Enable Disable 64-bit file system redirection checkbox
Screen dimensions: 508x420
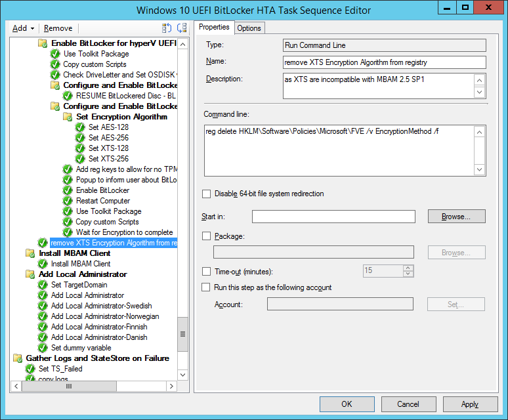coord(206,194)
